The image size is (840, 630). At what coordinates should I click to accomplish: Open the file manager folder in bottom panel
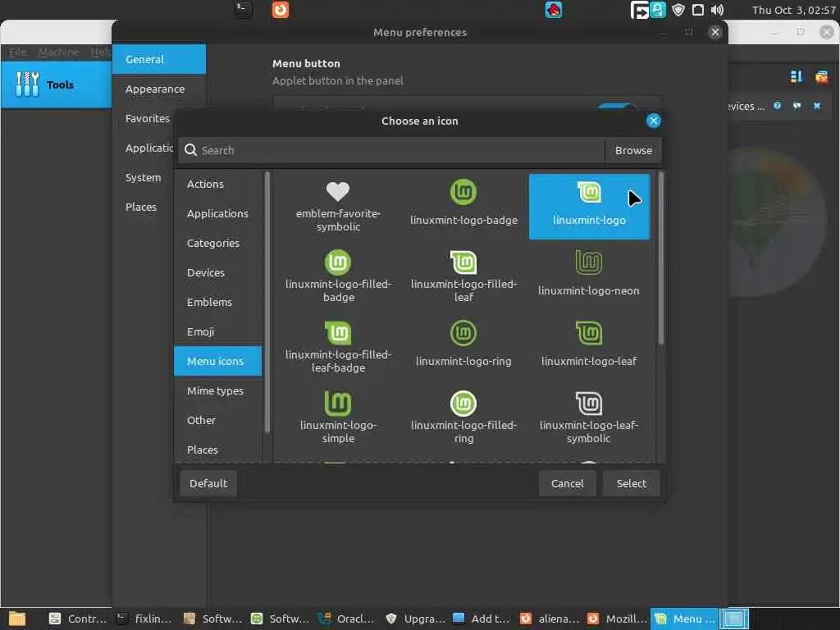tap(17, 619)
